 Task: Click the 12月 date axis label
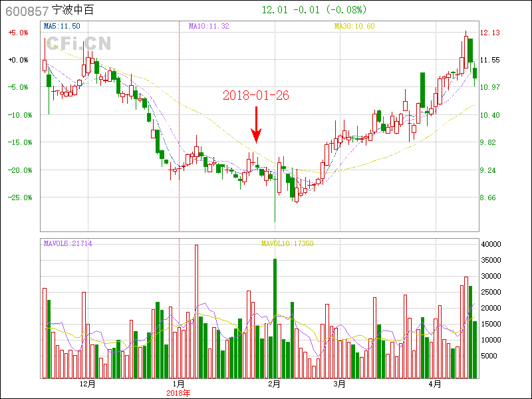(88, 384)
